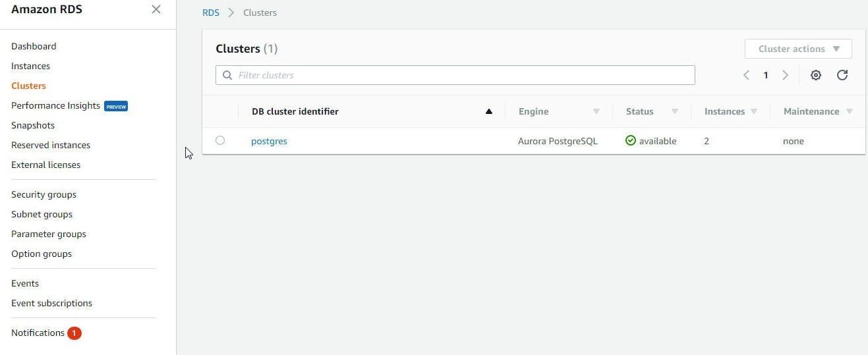Open Performance Insights
The width and height of the screenshot is (868, 355).
coord(55,105)
